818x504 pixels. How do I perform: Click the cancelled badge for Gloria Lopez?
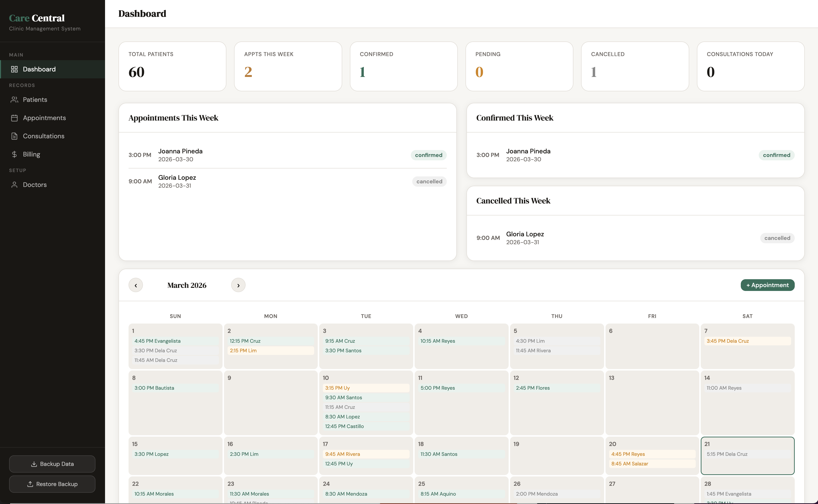429,181
